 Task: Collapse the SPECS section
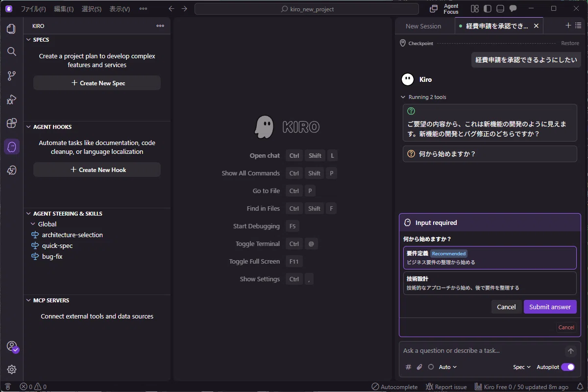(28, 40)
